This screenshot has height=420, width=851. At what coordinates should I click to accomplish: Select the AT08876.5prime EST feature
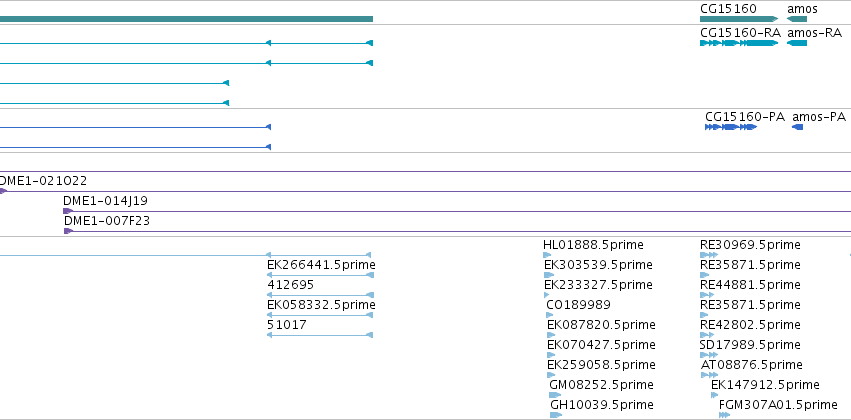tap(709, 374)
